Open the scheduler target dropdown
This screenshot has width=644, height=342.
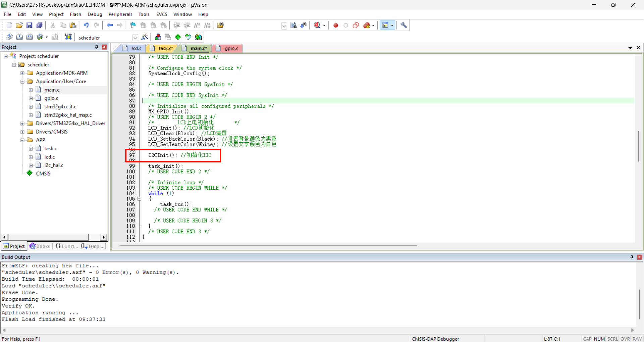tap(135, 38)
